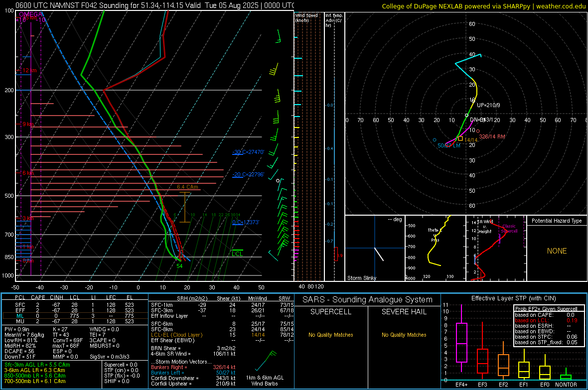Image resolution: width=588 pixels, height=390 pixels.
Task: Click the green surface dewpoint value 54
Action: tap(179, 266)
